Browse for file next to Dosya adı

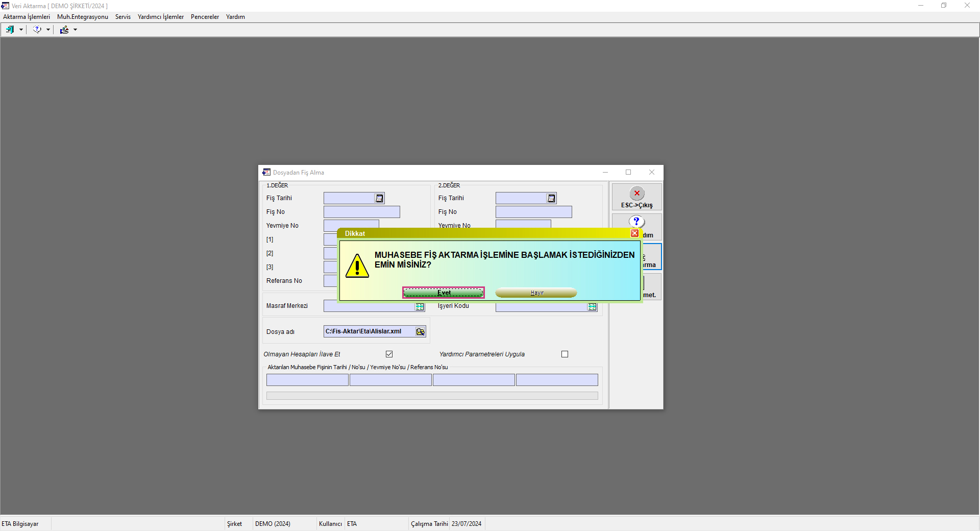pos(420,332)
